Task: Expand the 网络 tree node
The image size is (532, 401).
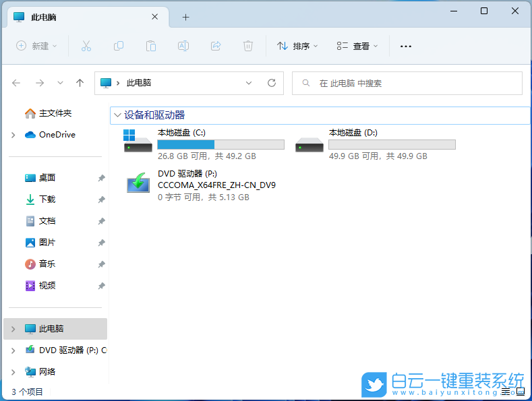Action: [13, 372]
